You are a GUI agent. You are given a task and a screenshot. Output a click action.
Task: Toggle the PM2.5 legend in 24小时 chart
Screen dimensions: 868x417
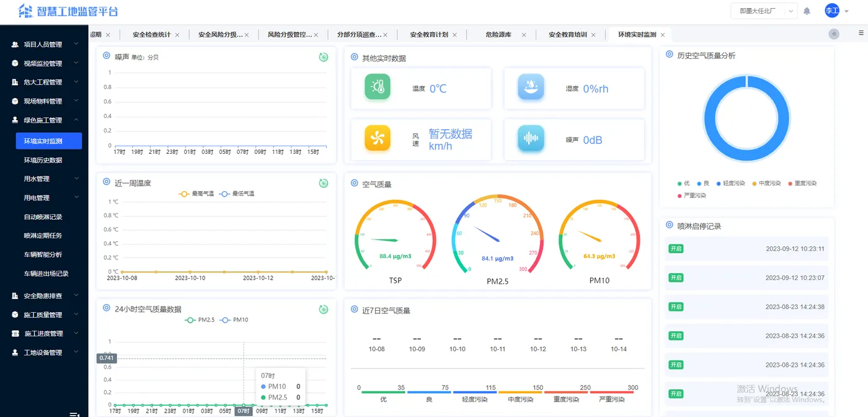(200, 320)
